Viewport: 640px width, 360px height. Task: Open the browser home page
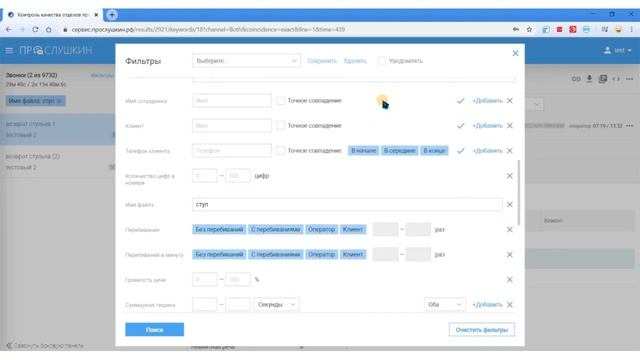pyautogui.click(x=49, y=29)
